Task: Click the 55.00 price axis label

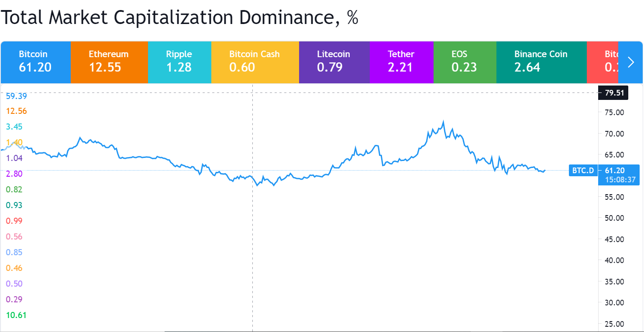Action: [614, 197]
